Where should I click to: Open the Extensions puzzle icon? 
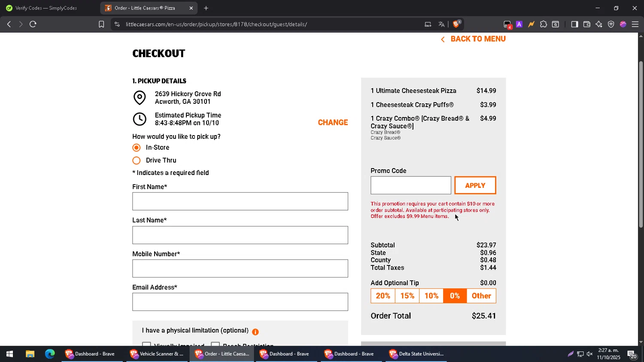click(544, 24)
